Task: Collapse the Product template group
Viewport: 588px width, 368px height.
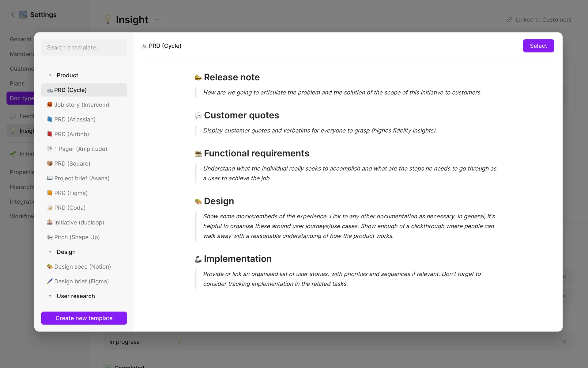Action: coord(50,75)
